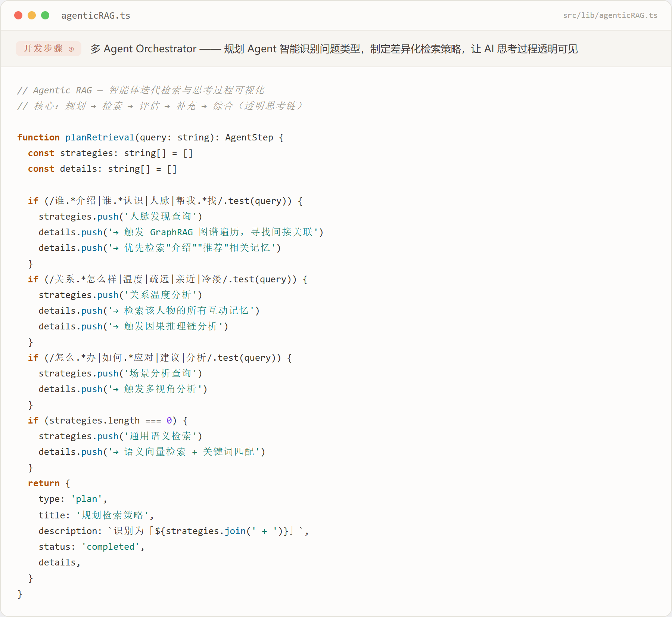Click the comment line mentioning 智能体迭代检索

141,90
